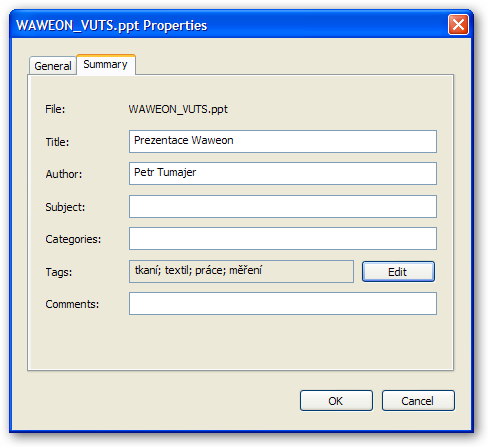Click the Tags field listing tkaní; textil
Screen dimensions: 488x447
(x=241, y=271)
